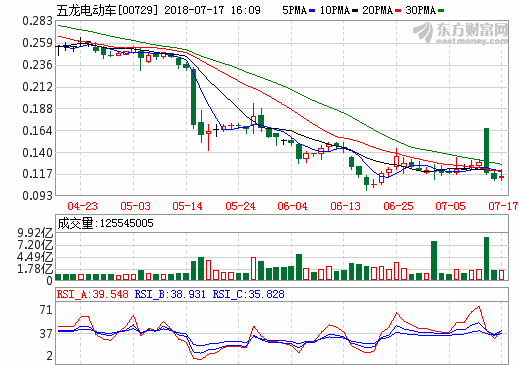520x365 pixels.
Task: Click the 71 RSI axis label
Action: coord(46,310)
